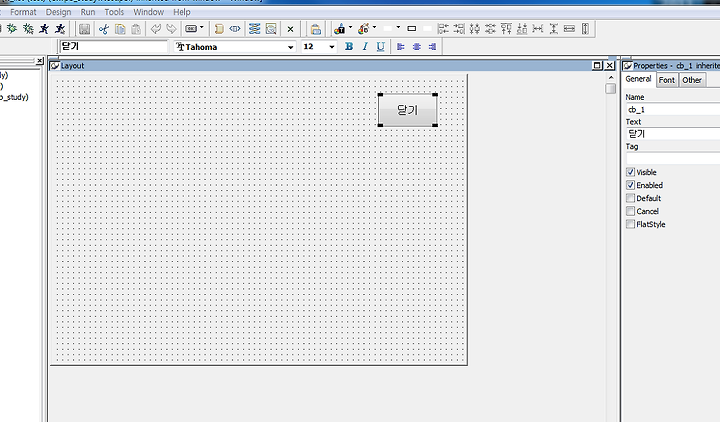Switch to the Font properties tab

[667, 80]
